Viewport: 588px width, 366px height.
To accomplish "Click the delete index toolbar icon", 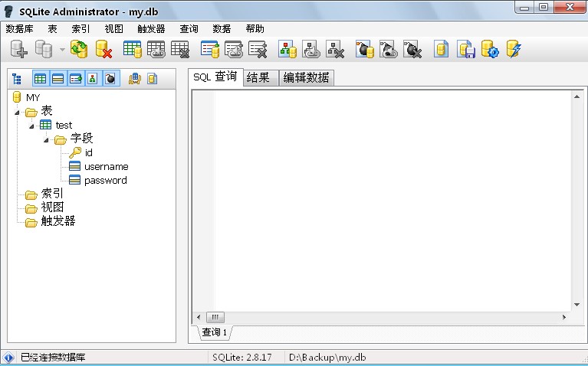I will click(258, 49).
